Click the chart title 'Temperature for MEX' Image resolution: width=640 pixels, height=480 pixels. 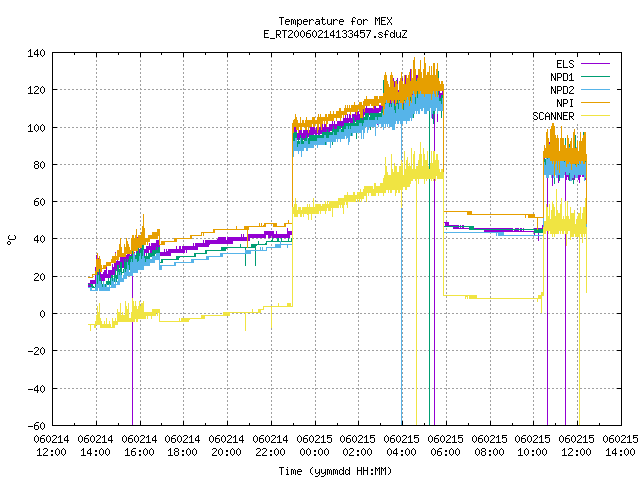(336, 21)
